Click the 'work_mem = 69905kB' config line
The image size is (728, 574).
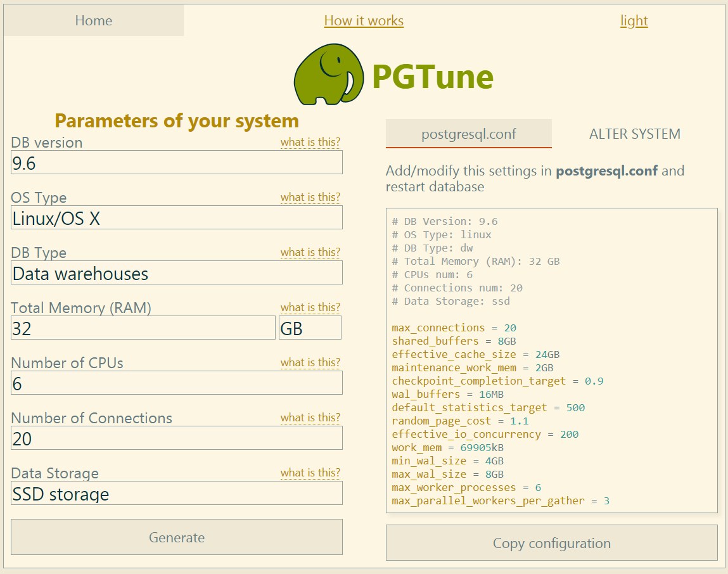pos(447,448)
